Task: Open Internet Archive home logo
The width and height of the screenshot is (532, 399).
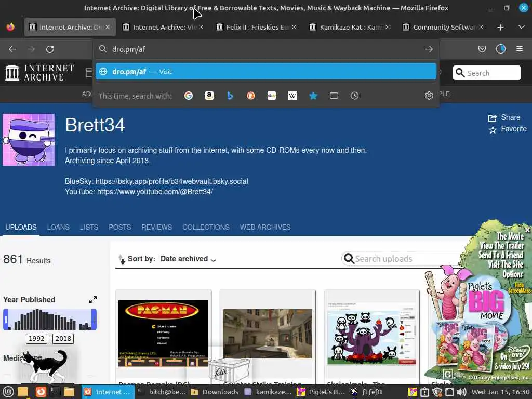Action: coord(40,73)
